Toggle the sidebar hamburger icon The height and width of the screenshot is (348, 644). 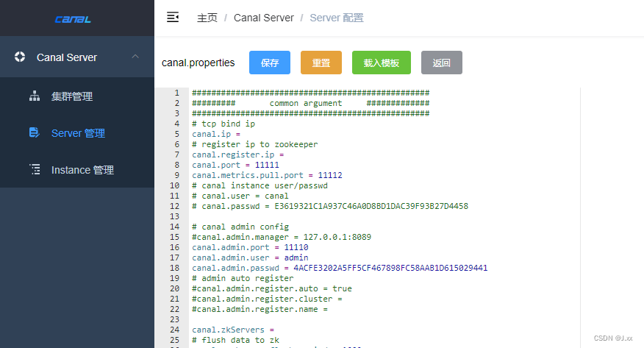[173, 17]
